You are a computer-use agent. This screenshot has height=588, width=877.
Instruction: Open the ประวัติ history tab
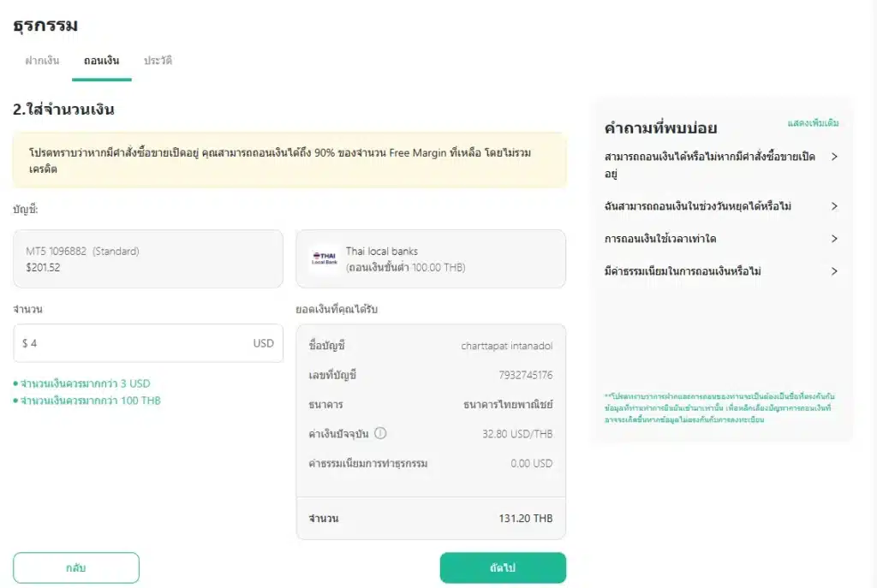click(x=158, y=61)
